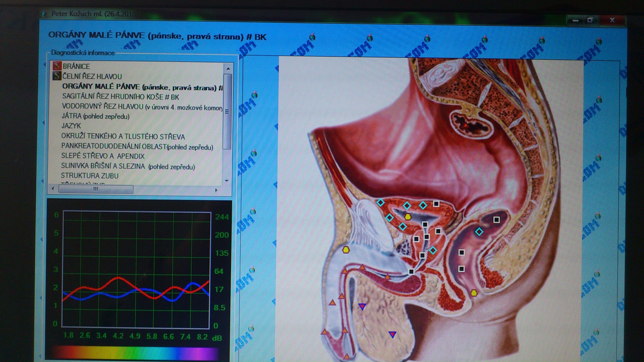Viewport: 644px width, 362px height.
Task: Click the S icon beside ČELNÍ ŘEZ HLAVOU
Action: [x=57, y=76]
